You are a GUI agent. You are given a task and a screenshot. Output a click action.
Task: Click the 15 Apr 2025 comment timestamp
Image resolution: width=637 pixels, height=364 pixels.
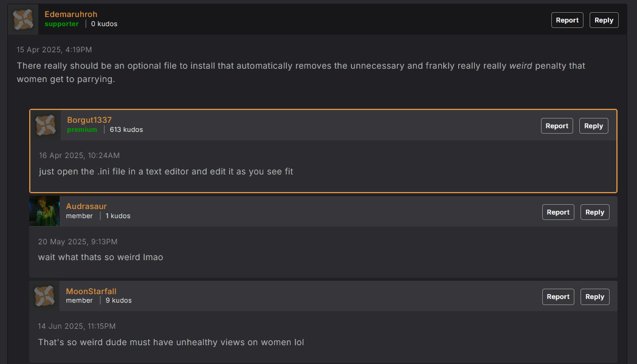pos(54,49)
